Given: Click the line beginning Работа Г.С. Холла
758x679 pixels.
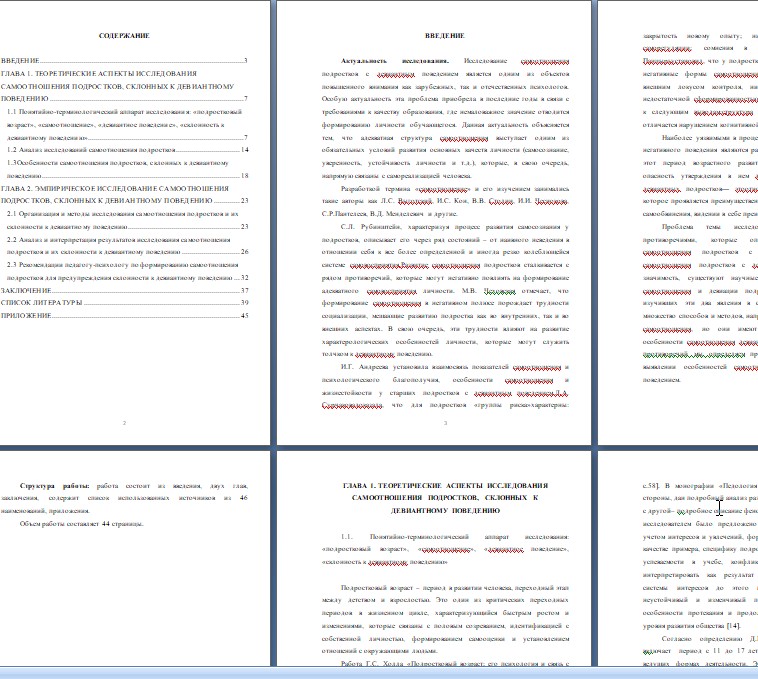Looking at the screenshot, I should coord(454,663).
